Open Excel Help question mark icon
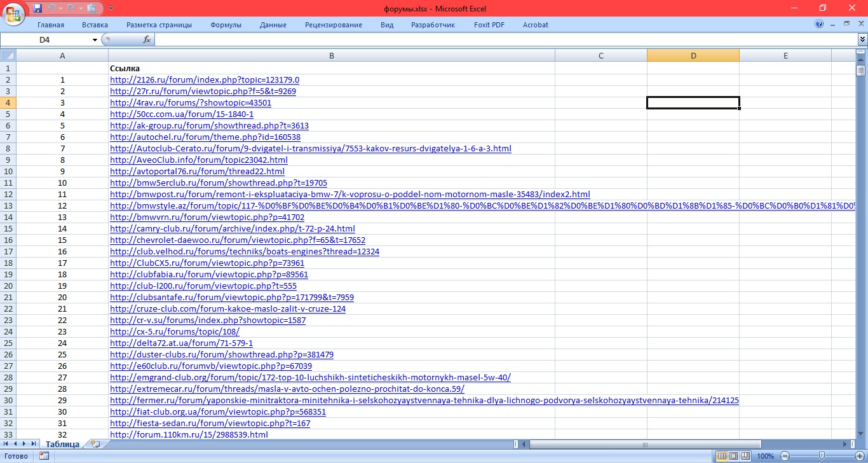 [819, 25]
